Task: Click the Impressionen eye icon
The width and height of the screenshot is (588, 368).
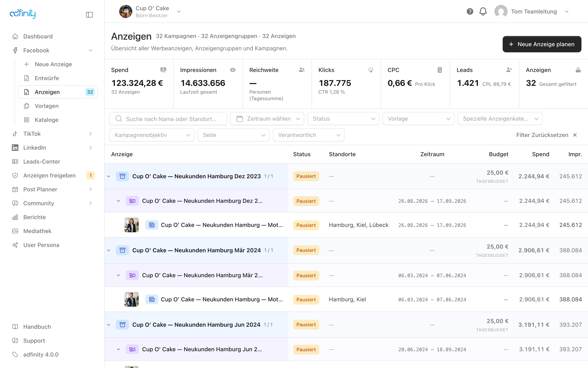Action: (233, 70)
